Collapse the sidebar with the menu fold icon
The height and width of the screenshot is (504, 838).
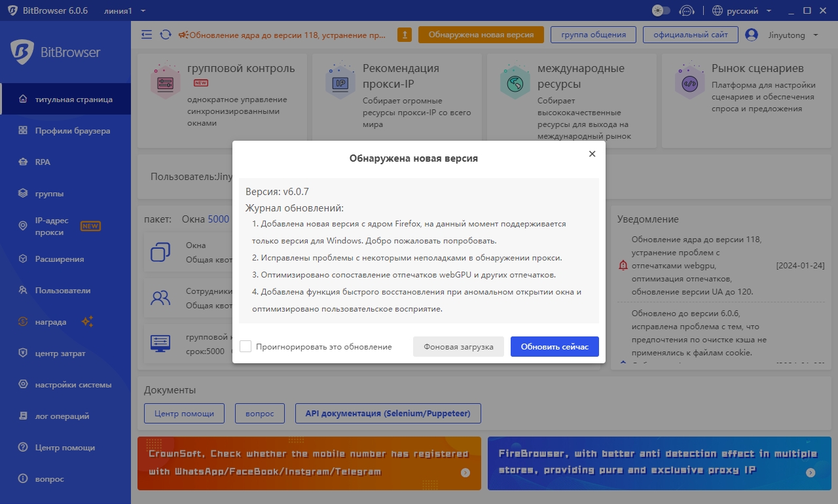(147, 35)
